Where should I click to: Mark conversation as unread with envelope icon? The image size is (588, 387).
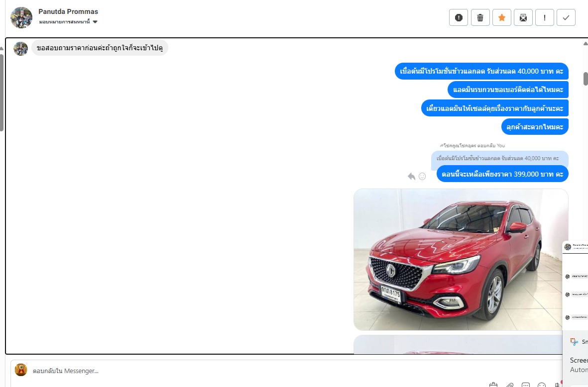coord(523,17)
